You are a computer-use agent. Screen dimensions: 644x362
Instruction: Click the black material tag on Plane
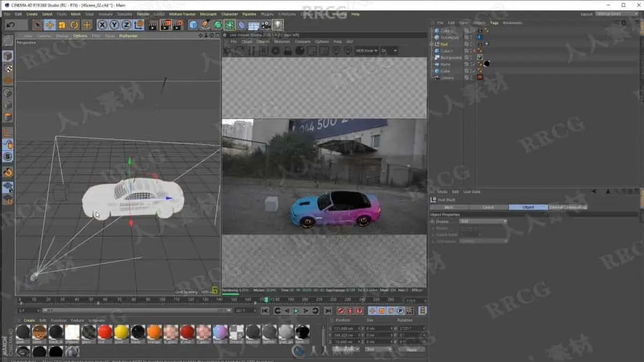click(487, 64)
